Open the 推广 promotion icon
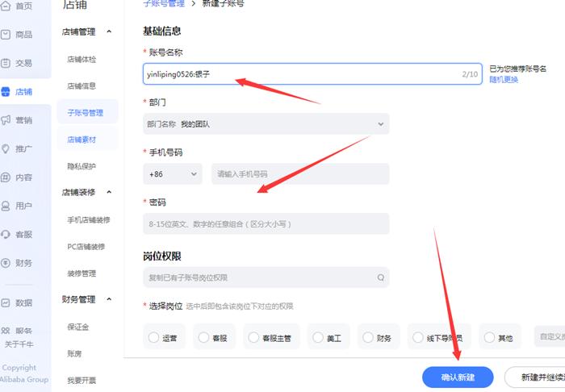This screenshot has height=392, width=565. 6,149
